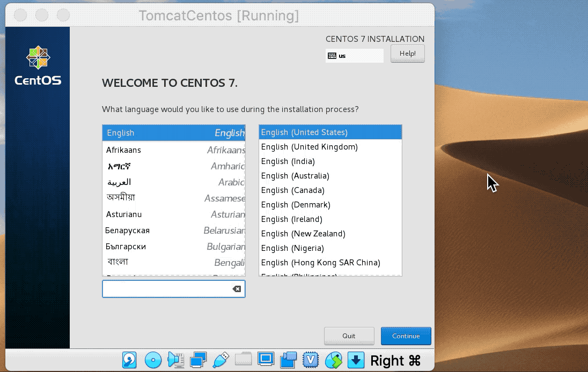Open the network adapters status icon
The width and height of the screenshot is (588, 372).
pyautogui.click(x=198, y=360)
